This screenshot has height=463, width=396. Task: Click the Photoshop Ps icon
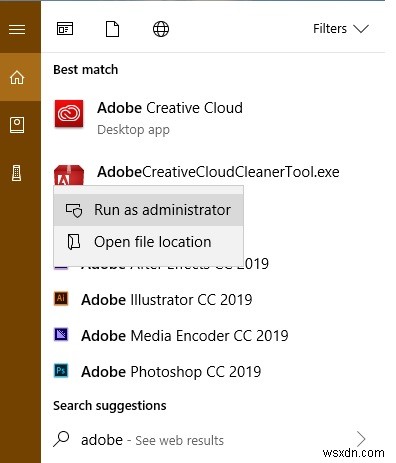pyautogui.click(x=61, y=370)
